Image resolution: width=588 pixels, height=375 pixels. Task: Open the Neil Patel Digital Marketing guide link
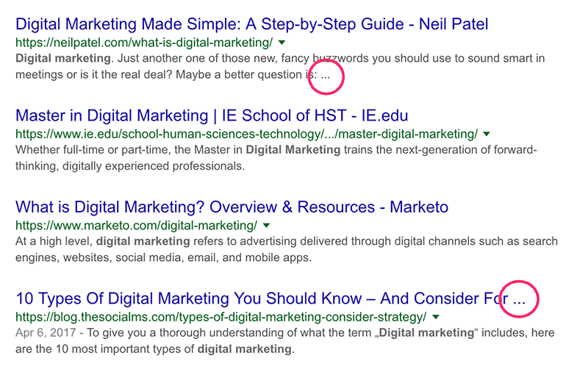[x=251, y=24]
